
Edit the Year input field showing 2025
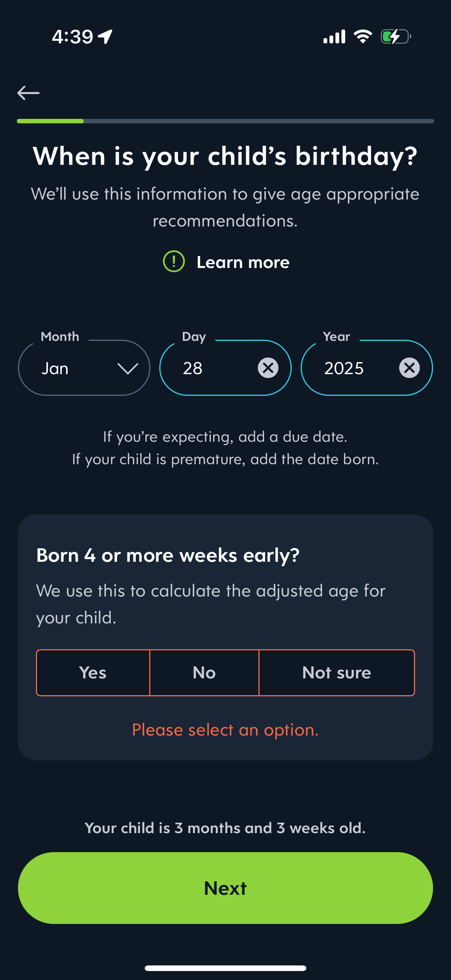click(354, 368)
